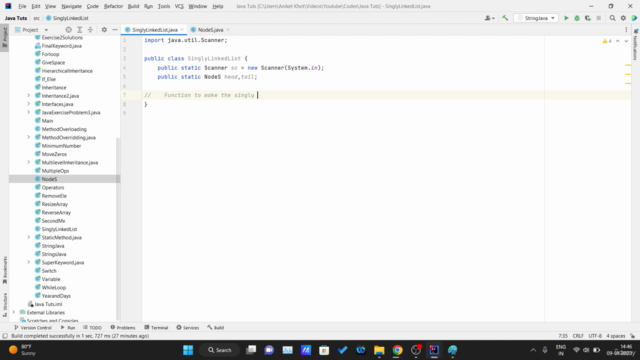
Task: Open the Problems tool window
Action: pos(123,327)
